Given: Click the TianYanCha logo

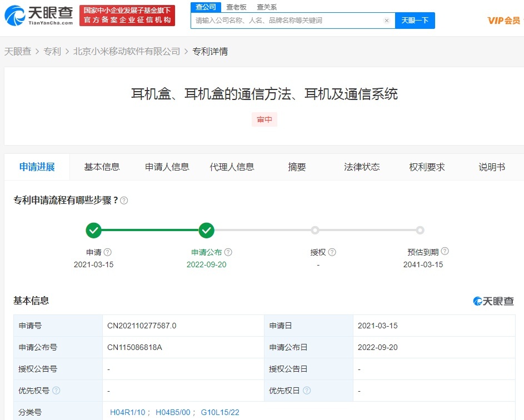Looking at the screenshot, I should [x=39, y=16].
